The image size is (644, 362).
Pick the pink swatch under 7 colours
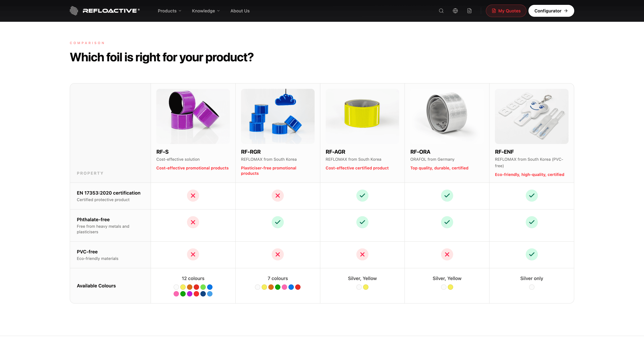pos(284,287)
